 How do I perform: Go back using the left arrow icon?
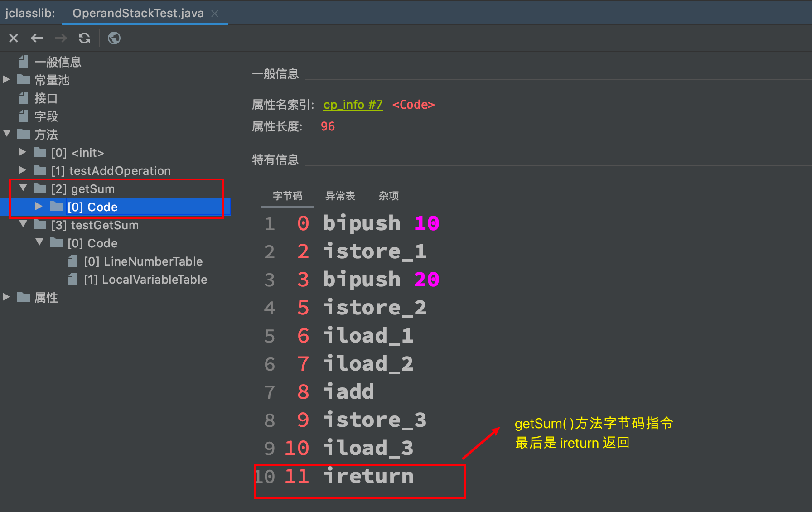point(37,38)
